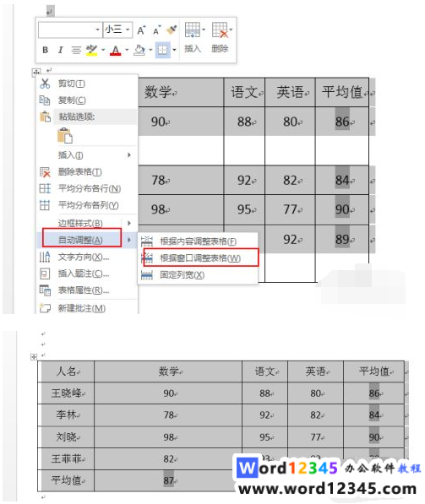Open the Insert dropdown arrow
Screen dimensions: 425x504
click(204, 30)
